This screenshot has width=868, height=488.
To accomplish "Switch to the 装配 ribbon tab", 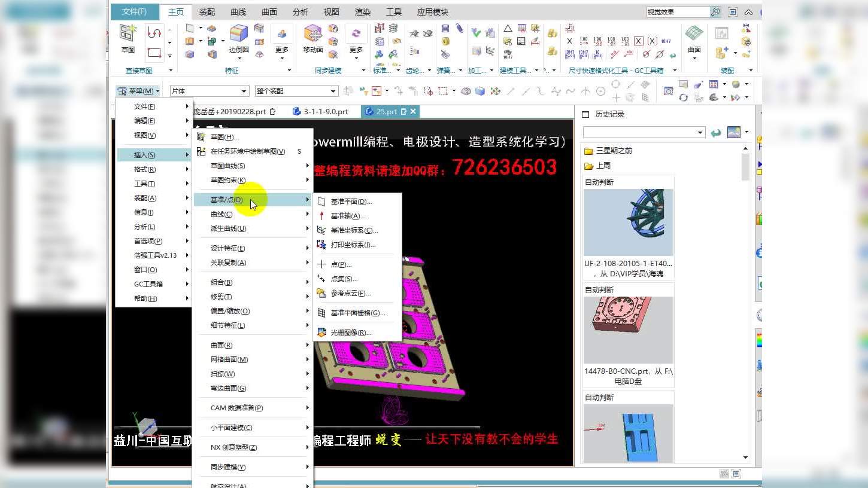I will click(x=206, y=11).
